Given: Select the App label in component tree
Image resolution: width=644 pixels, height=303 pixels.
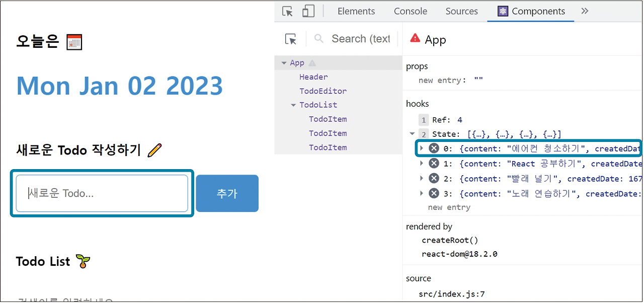Looking at the screenshot, I should point(297,63).
